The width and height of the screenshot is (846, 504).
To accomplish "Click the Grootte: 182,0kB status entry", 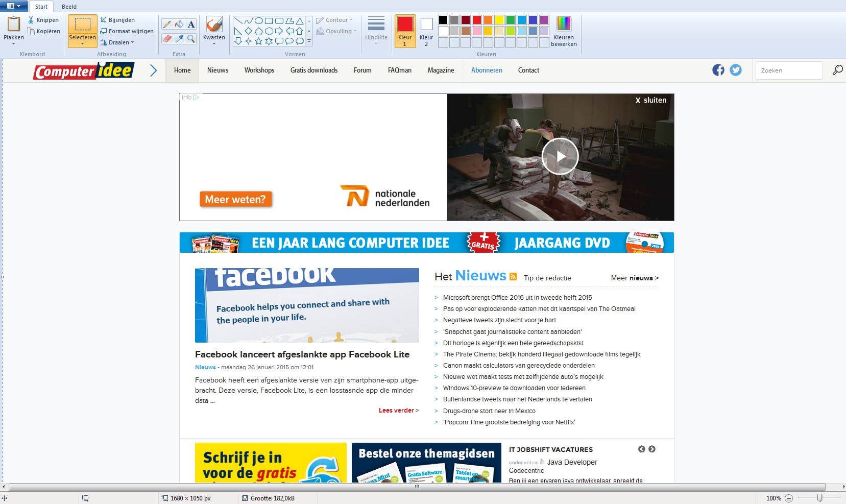I will (269, 498).
